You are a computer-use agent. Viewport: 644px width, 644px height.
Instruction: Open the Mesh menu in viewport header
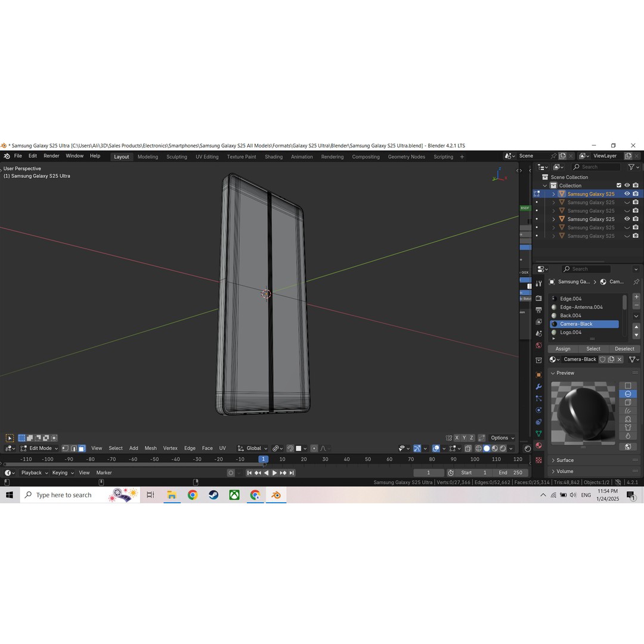pyautogui.click(x=151, y=448)
